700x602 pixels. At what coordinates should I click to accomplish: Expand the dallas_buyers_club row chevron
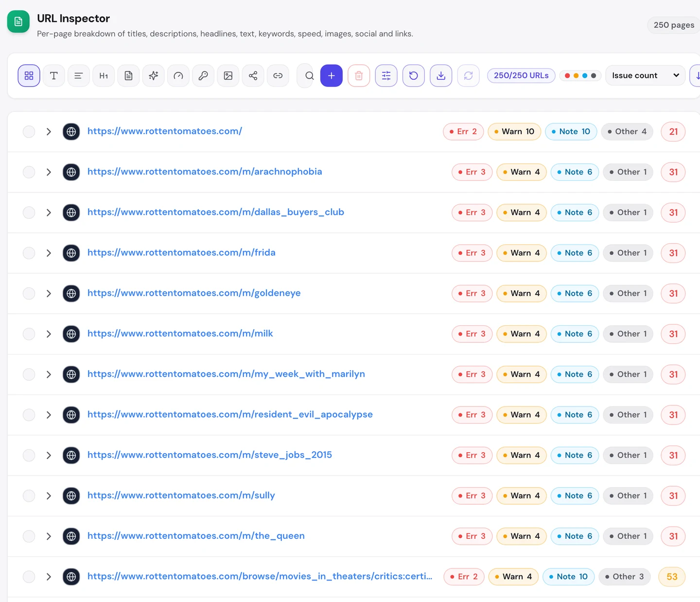49,212
